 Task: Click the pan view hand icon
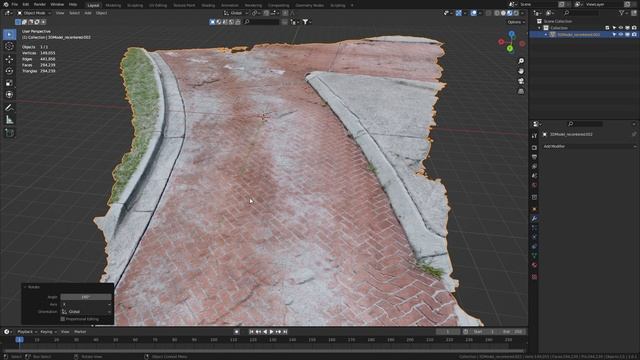(x=521, y=71)
